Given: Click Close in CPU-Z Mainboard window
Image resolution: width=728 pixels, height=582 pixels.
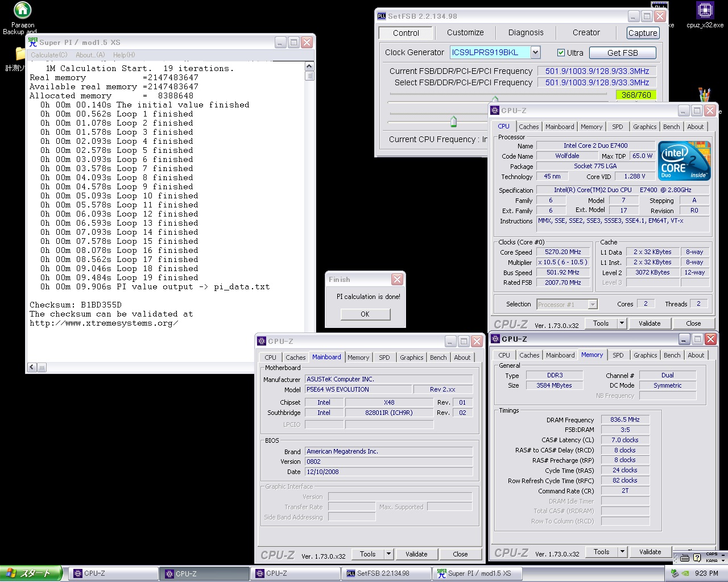Looking at the screenshot, I should [x=460, y=554].
